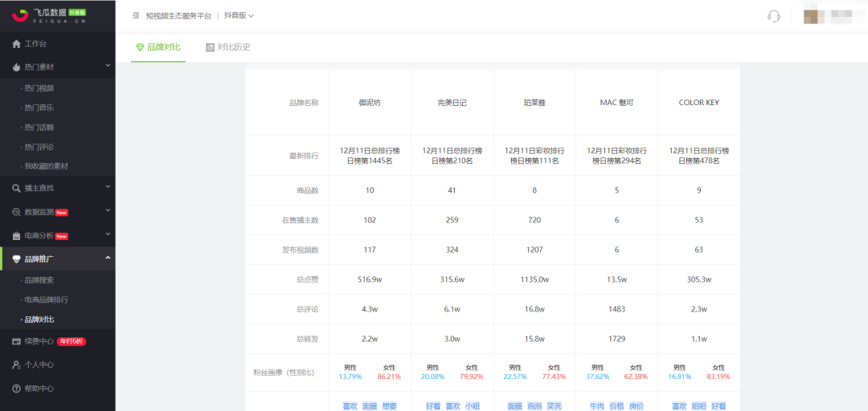Switch to the 品牌对比 tab
The image size is (868, 411).
pos(158,47)
